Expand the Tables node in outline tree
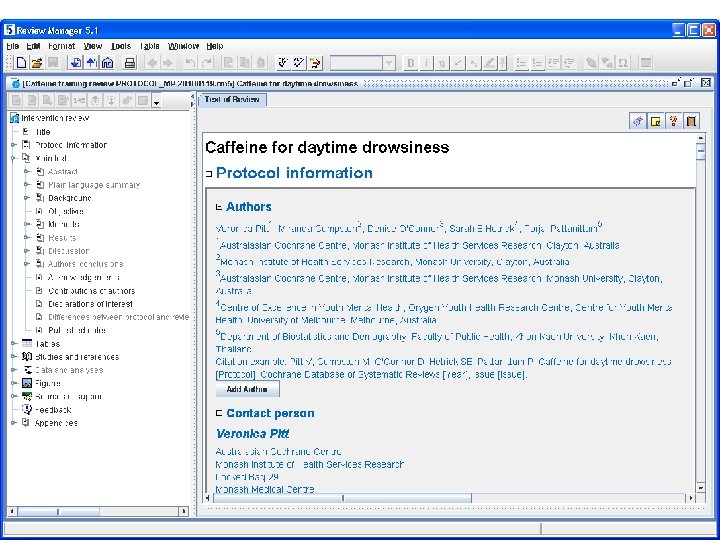 [13, 343]
